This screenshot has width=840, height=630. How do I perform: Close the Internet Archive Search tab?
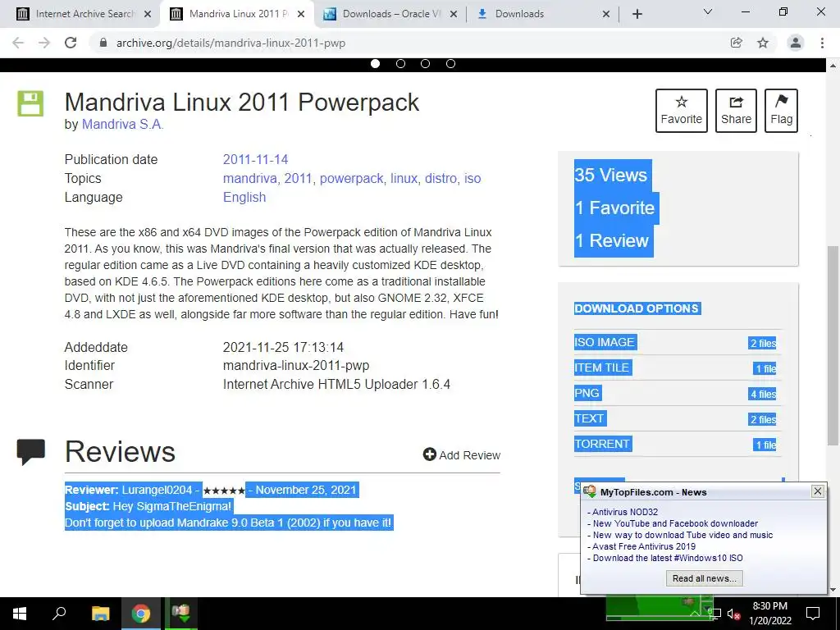[x=148, y=14]
